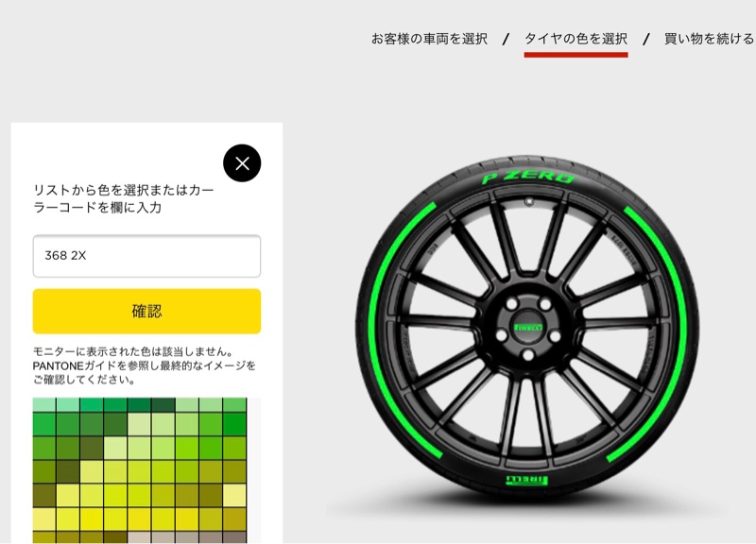Viewport: 756px width, 544px height.
Task: Select the first green swatch in third row
Action: [x=44, y=448]
